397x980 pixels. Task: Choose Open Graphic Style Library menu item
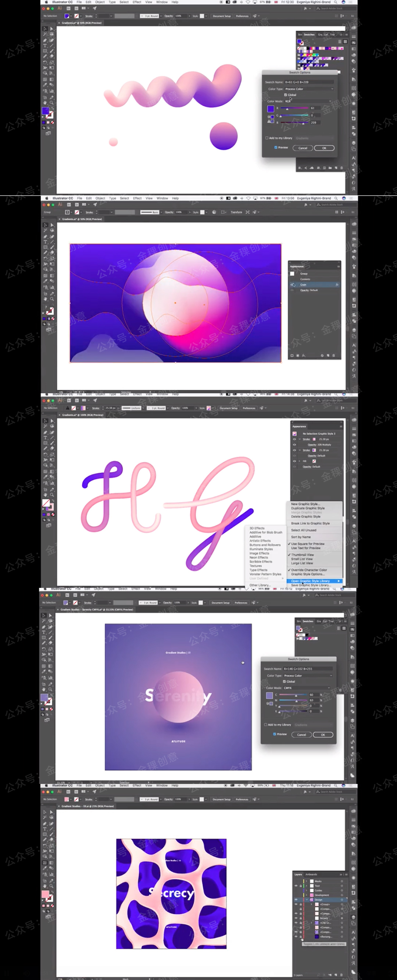pyautogui.click(x=314, y=581)
